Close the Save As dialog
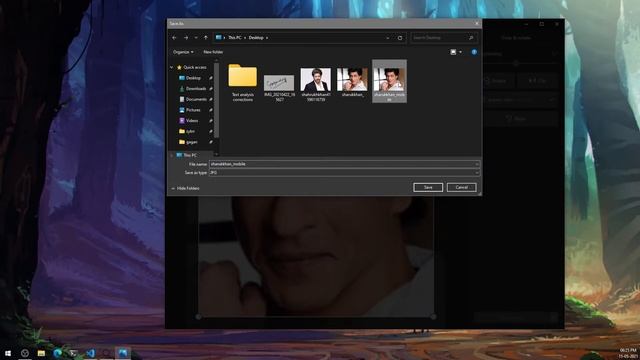This screenshot has height=360, width=640. click(477, 24)
